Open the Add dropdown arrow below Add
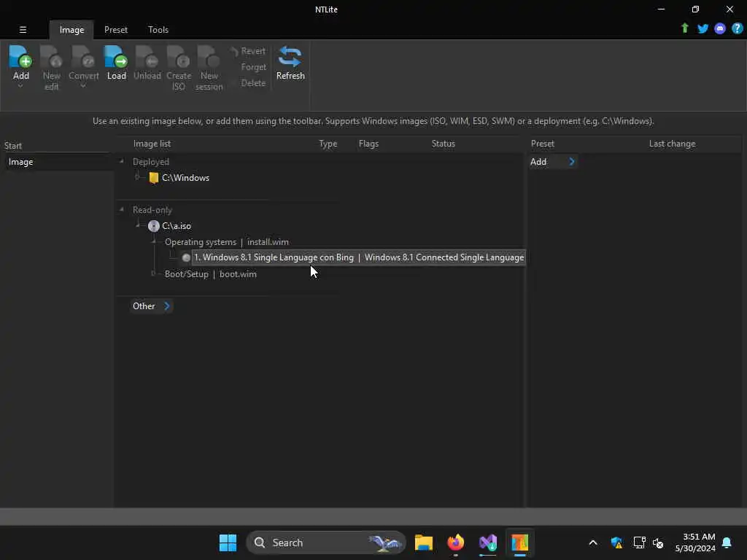 coord(20,86)
